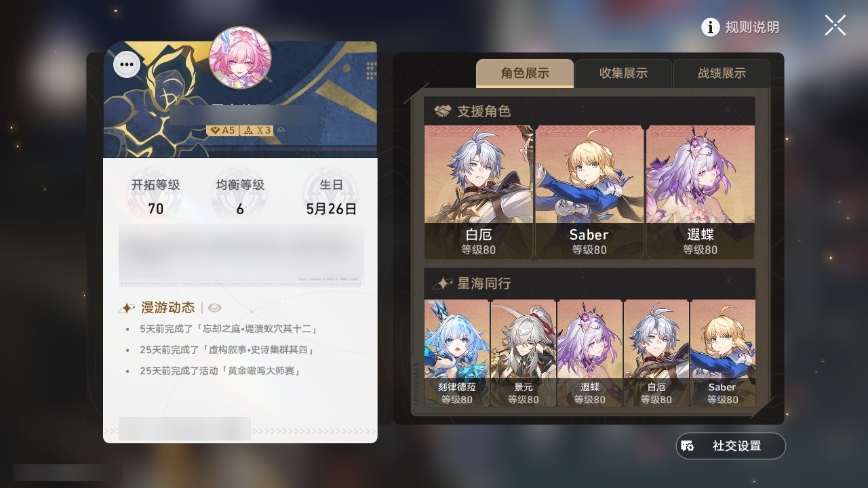This screenshot has width=868, height=488.
Task: Click the pink-haired player avatar icon
Action: (x=240, y=58)
